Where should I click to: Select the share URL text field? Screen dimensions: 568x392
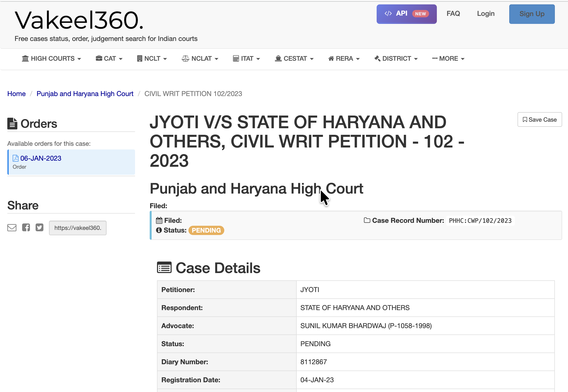(78, 228)
